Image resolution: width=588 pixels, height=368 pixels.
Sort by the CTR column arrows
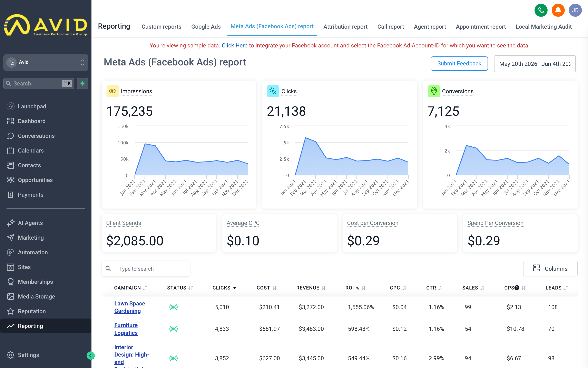[440, 288]
